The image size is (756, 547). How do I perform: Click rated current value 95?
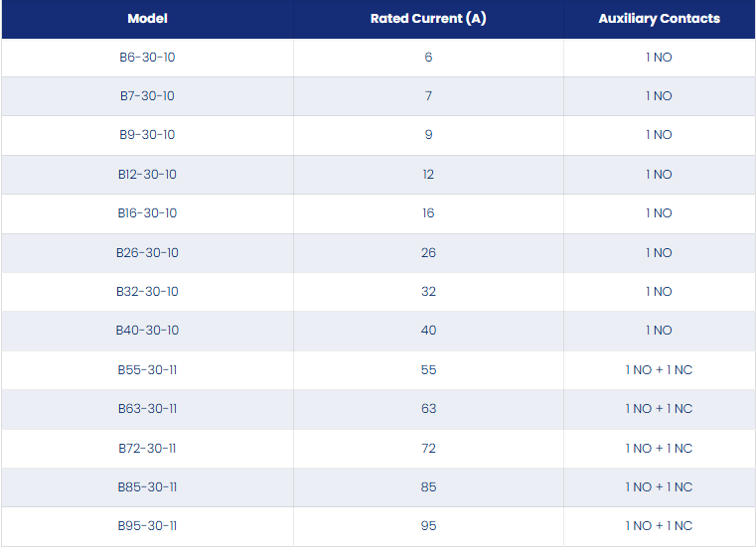click(x=428, y=526)
